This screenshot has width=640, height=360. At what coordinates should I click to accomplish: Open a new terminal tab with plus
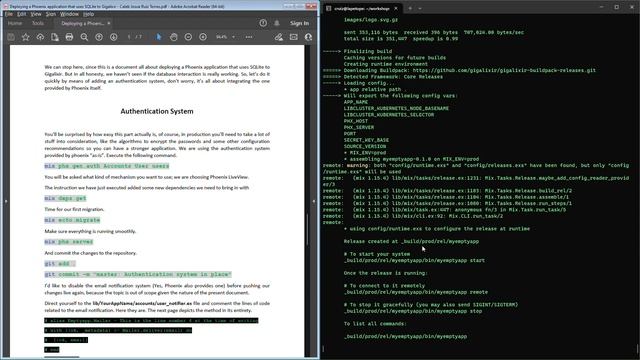410,8
